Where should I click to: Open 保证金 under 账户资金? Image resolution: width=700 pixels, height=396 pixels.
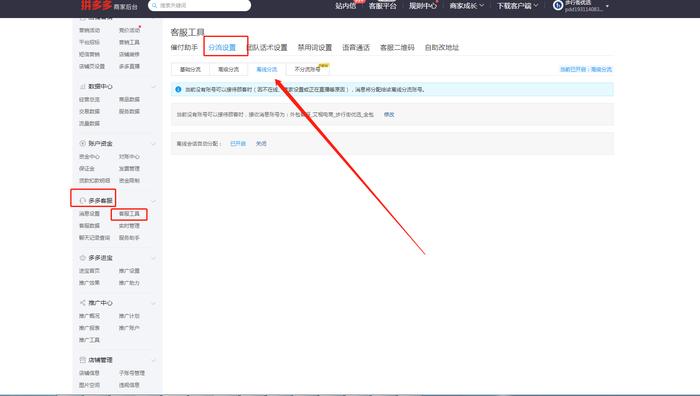87,168
